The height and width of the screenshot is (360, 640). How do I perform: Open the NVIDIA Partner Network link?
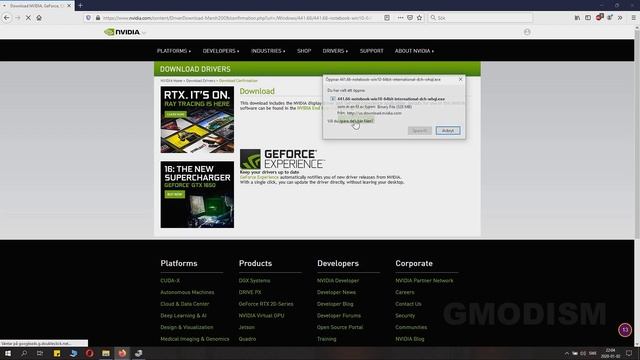424,281
